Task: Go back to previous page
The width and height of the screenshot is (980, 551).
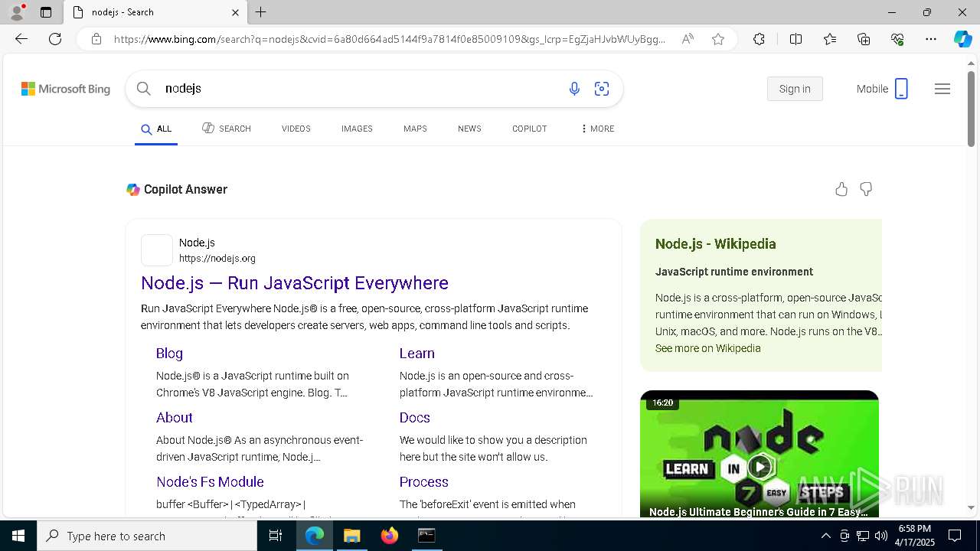Action: (21, 39)
